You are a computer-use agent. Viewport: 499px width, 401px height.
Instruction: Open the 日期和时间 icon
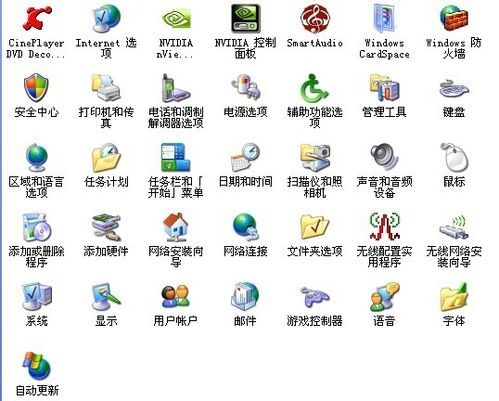pos(245,158)
